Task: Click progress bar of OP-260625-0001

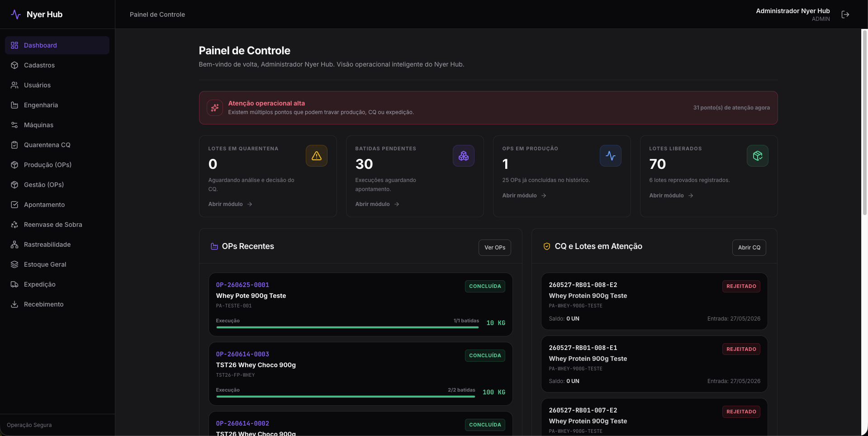Action: coord(347,327)
